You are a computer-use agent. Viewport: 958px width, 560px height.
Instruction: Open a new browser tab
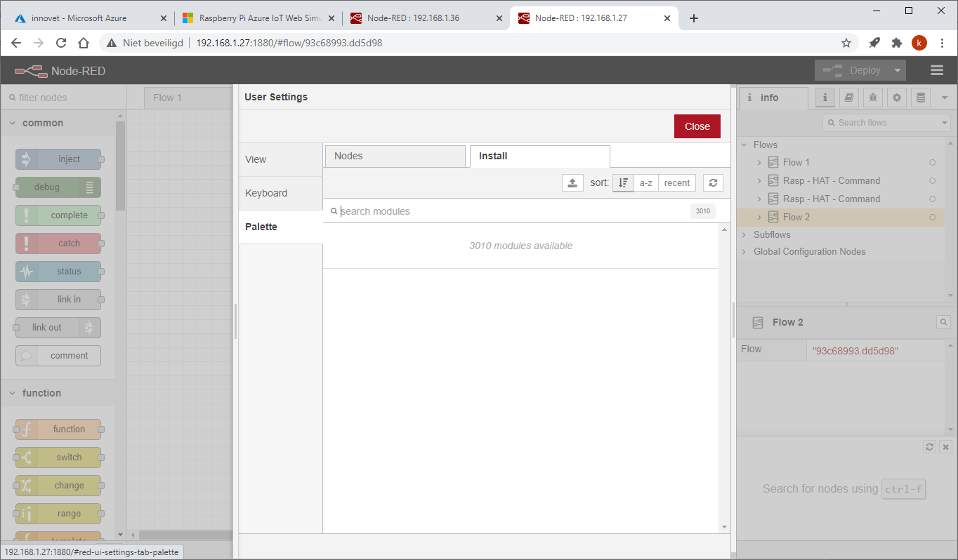point(694,18)
